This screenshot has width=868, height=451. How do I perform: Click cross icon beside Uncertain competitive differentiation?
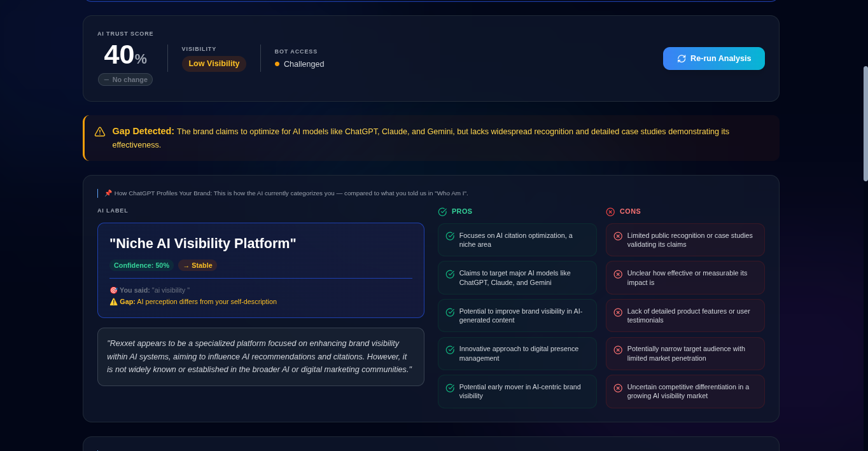[618, 388]
